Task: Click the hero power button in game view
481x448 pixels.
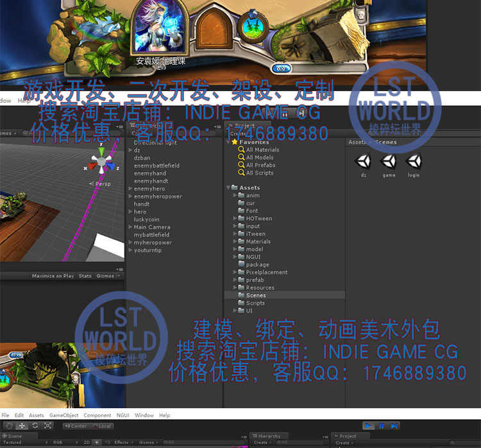Action: click(x=253, y=26)
